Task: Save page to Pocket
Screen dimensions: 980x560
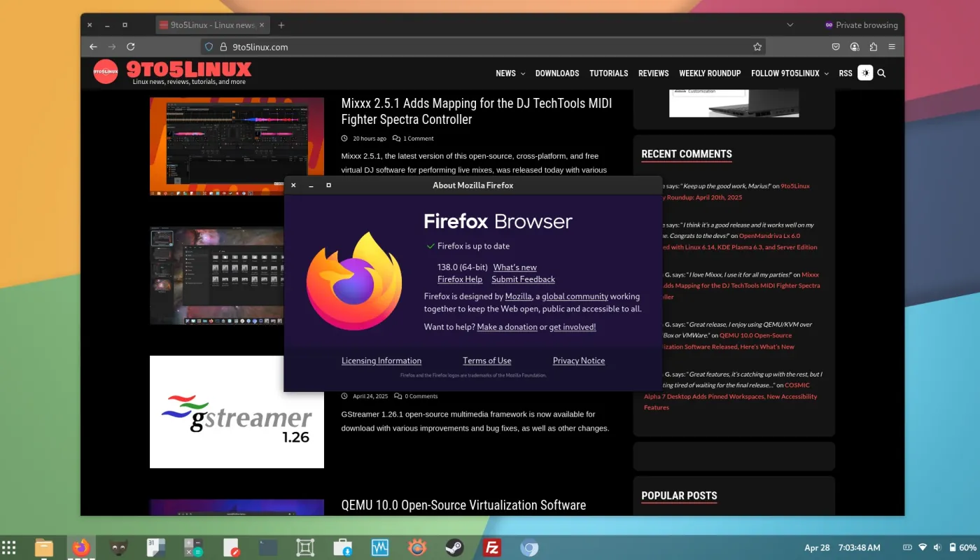Action: tap(836, 47)
